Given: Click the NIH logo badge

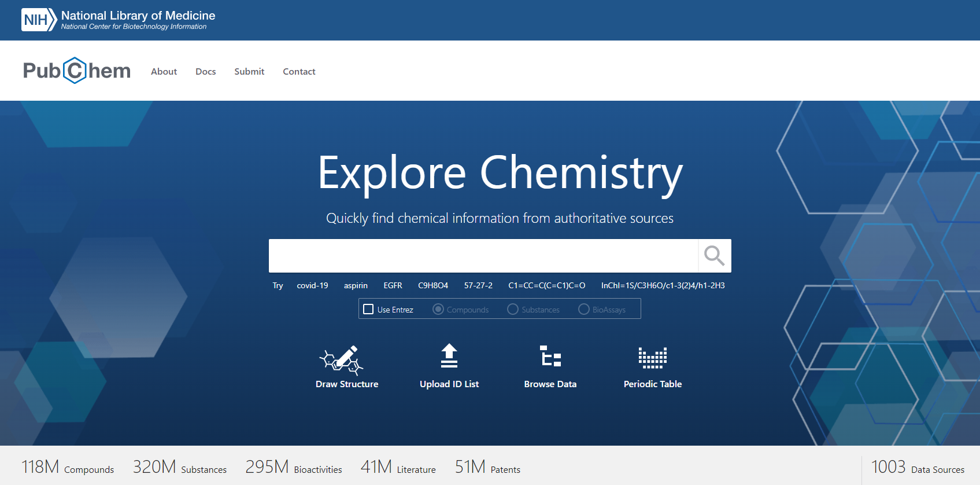Looking at the screenshot, I should pos(39,20).
